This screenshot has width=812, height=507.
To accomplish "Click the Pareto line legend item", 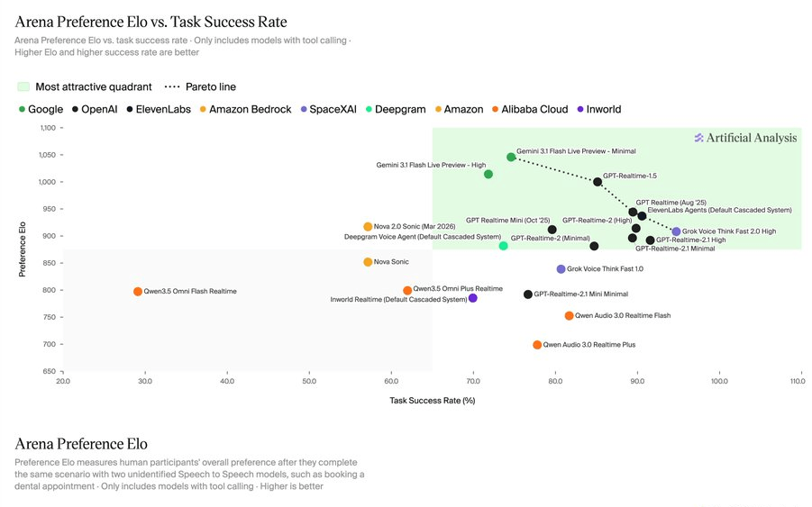I will click(200, 87).
